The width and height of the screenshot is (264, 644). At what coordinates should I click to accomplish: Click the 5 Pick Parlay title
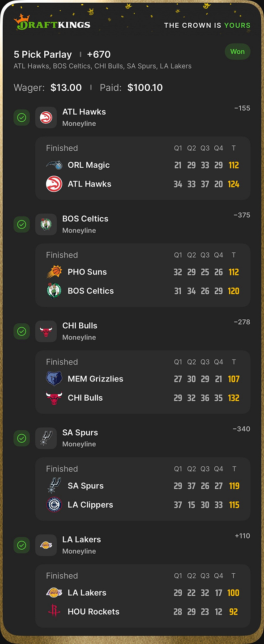pos(43,55)
